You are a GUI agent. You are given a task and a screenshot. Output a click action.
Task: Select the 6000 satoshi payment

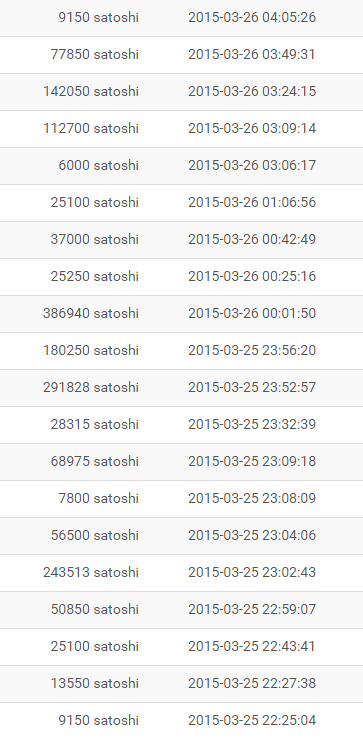pos(99,166)
